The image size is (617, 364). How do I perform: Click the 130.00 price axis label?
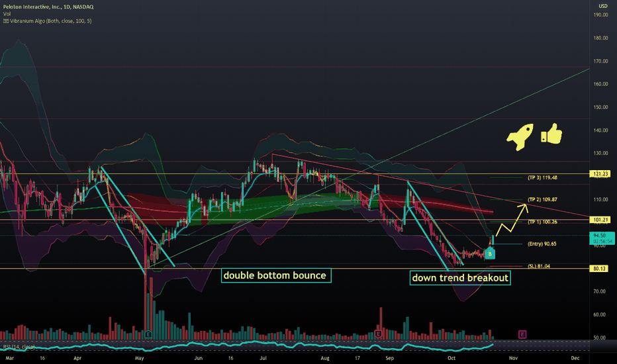[600, 153]
